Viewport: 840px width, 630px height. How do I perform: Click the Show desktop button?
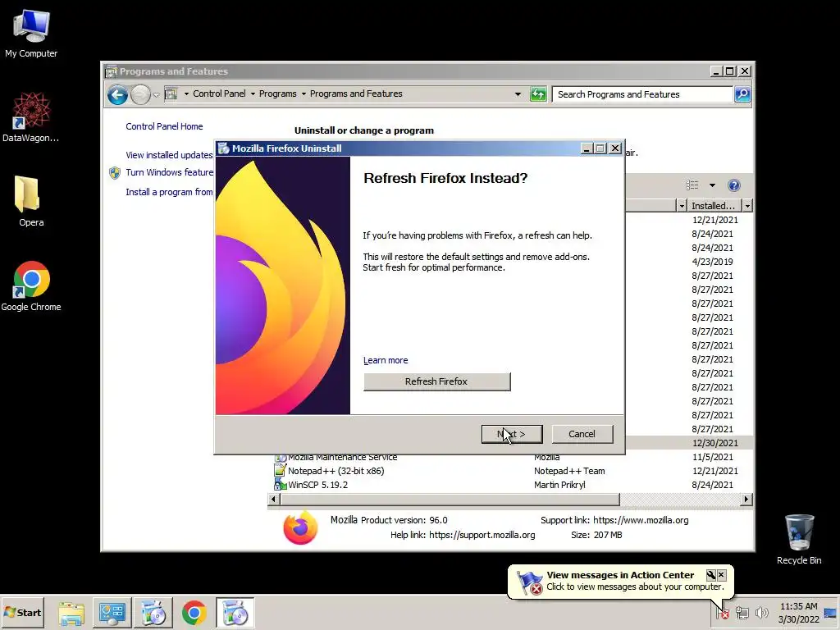coord(831,612)
